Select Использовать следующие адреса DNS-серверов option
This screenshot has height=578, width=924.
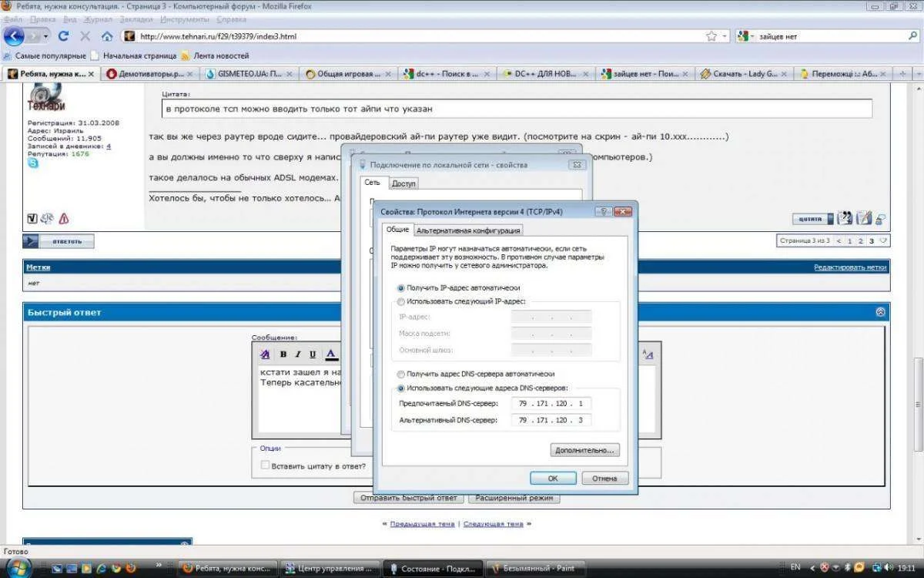(400, 388)
